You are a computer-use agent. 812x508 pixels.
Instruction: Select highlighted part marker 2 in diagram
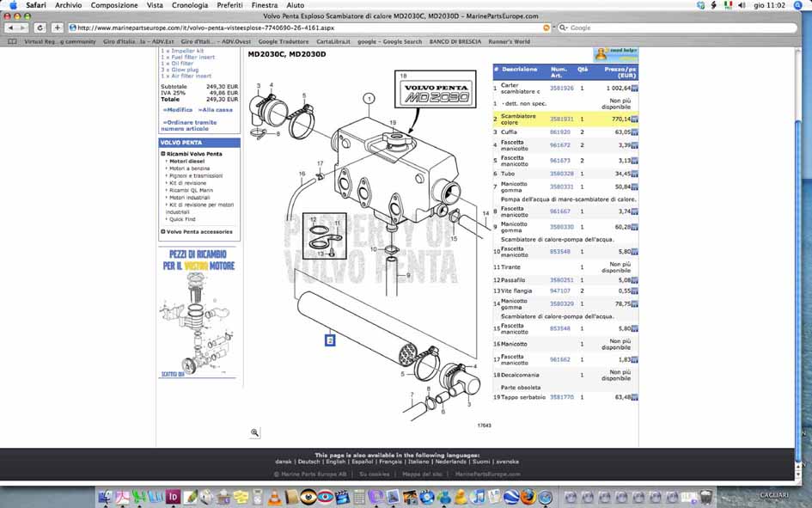(x=330, y=340)
